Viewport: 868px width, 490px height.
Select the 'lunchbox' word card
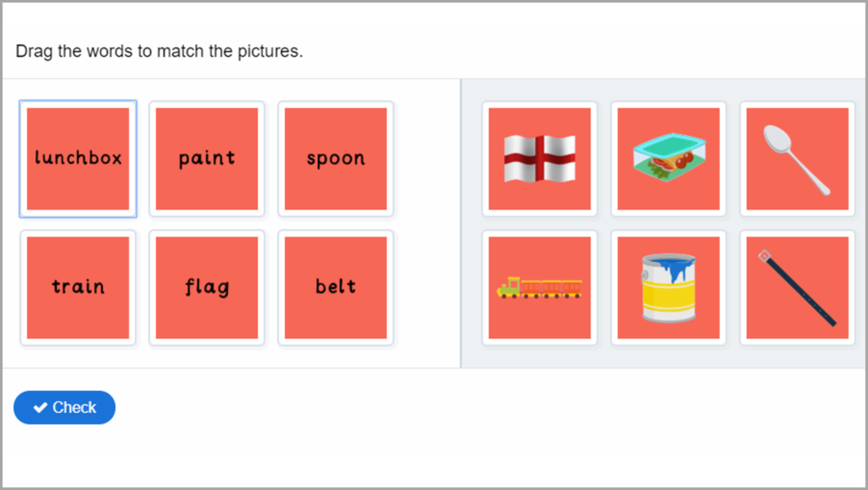(78, 159)
